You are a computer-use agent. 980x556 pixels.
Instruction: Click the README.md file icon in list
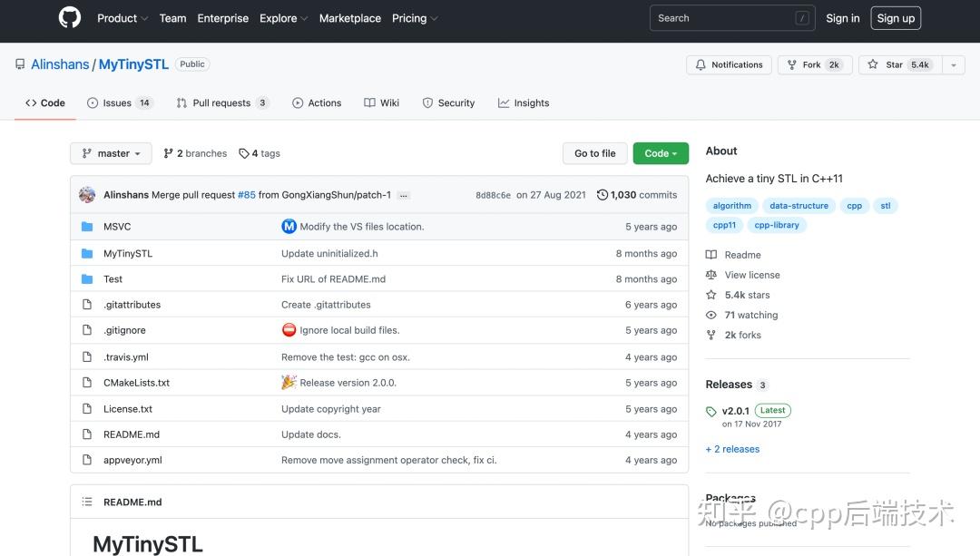(x=87, y=434)
